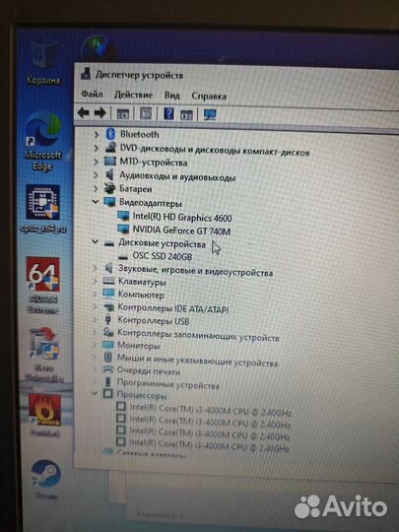Image resolution: width=399 pixels, height=532 pixels.
Task: Click the Клавиатуры keyboard icon
Action: [108, 281]
